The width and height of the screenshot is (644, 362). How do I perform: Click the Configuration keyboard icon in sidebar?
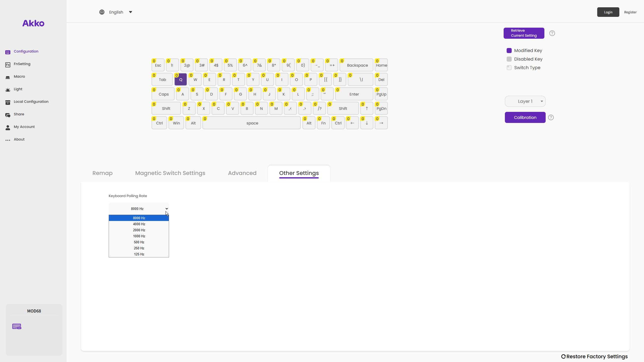click(x=8, y=52)
